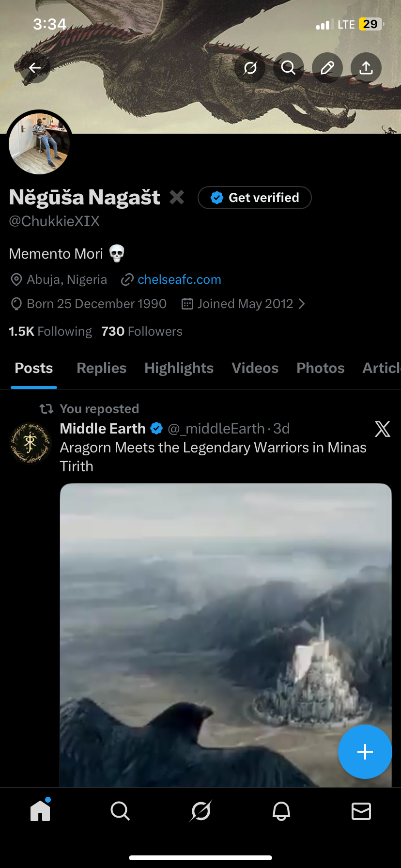This screenshot has width=401, height=868.
Task: Tap the back arrow icon
Action: pyautogui.click(x=35, y=68)
